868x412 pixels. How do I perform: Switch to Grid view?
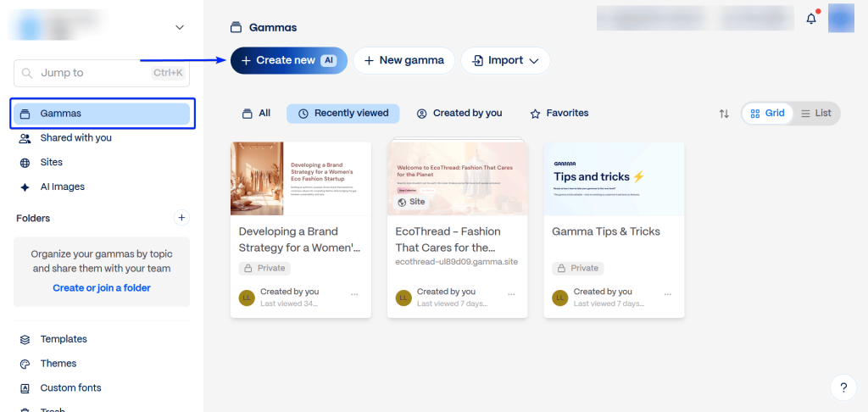pyautogui.click(x=767, y=114)
